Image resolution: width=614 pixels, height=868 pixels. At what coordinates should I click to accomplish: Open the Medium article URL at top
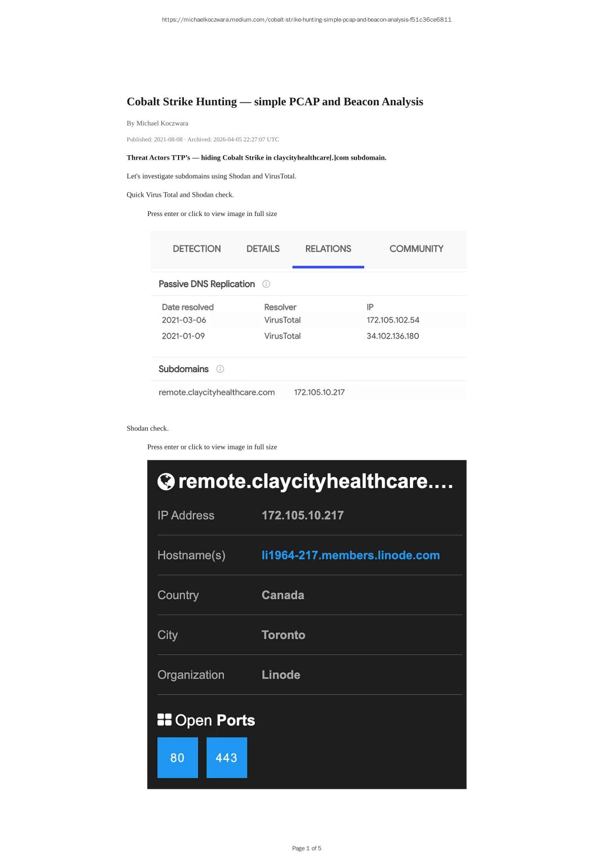click(x=307, y=20)
